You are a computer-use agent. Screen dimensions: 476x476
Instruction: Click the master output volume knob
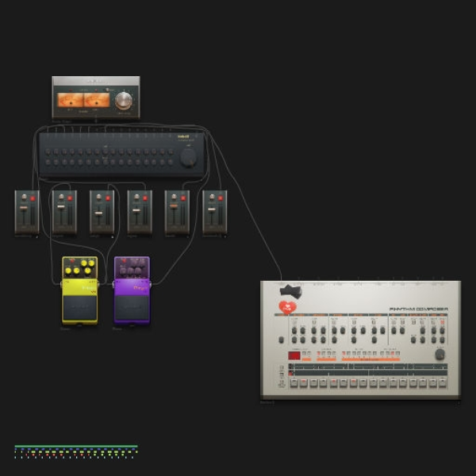[124, 100]
